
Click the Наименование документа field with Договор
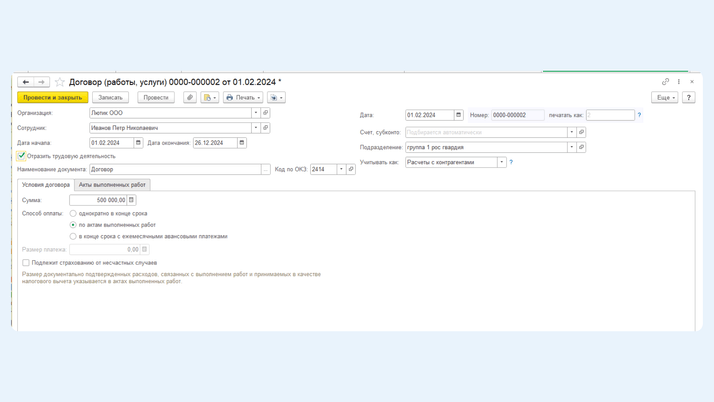coord(175,169)
